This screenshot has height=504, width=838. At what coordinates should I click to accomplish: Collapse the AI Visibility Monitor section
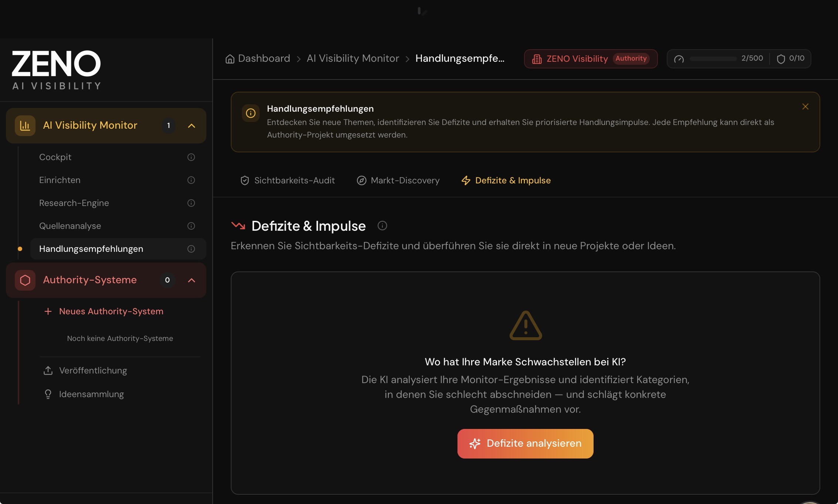pos(192,126)
